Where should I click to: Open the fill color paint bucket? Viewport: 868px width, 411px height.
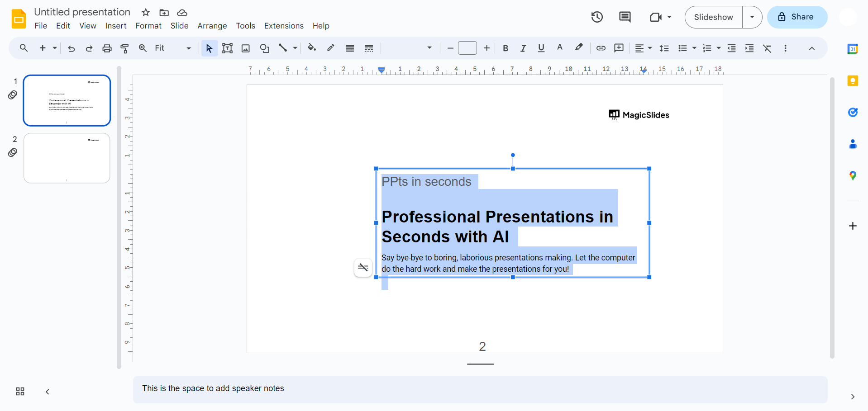pyautogui.click(x=311, y=48)
